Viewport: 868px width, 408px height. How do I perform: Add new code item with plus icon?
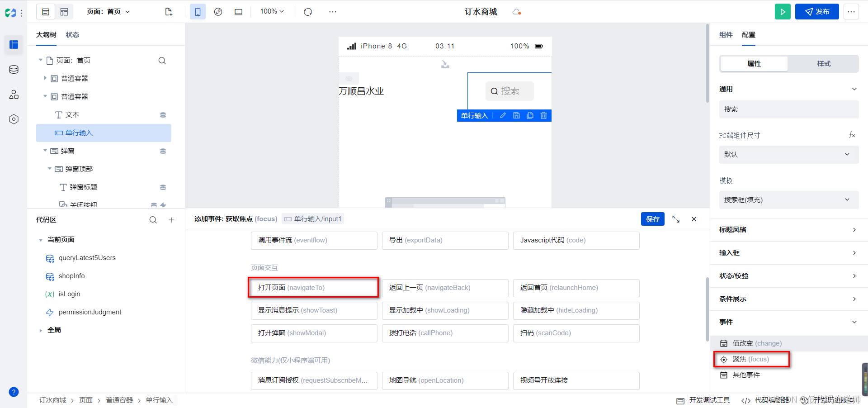click(171, 220)
